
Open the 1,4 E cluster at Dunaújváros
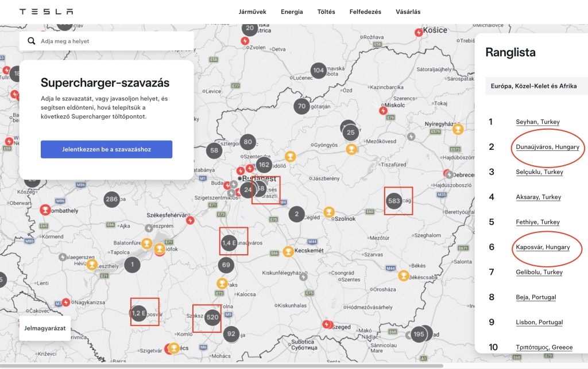[229, 243]
